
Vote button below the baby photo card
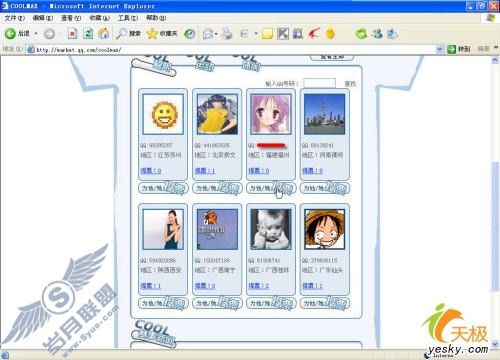point(271,303)
